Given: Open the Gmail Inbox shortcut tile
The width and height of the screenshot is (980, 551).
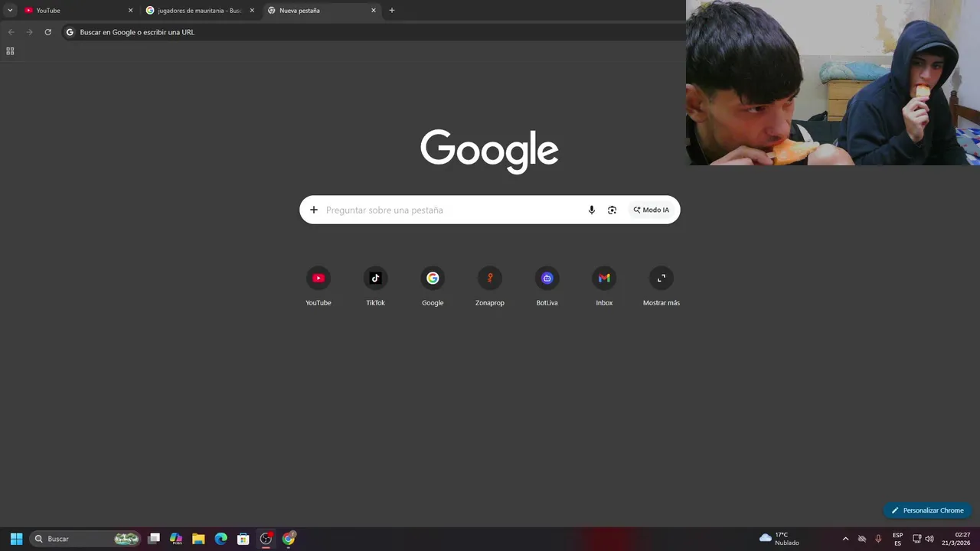Looking at the screenshot, I should (604, 287).
